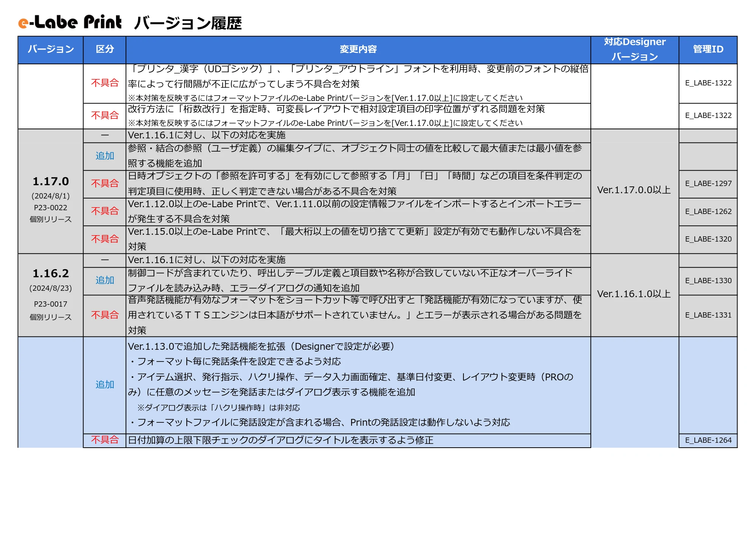Click 不具合 in the E_LABE-1262 row

click(x=105, y=211)
